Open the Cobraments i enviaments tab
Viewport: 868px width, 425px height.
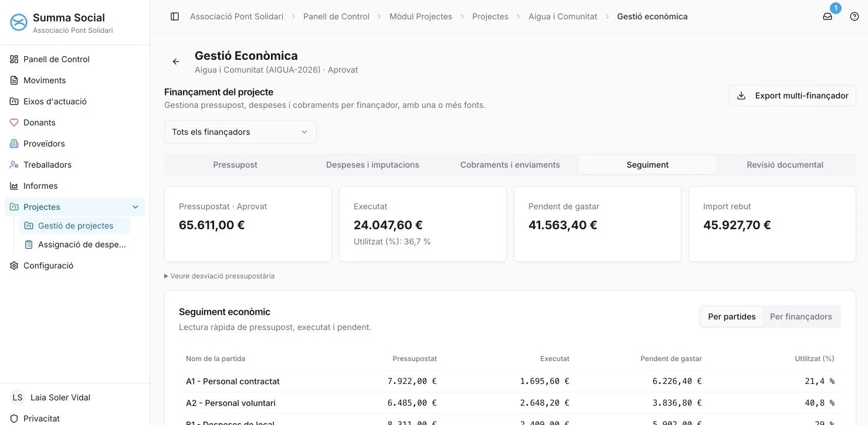[510, 165]
